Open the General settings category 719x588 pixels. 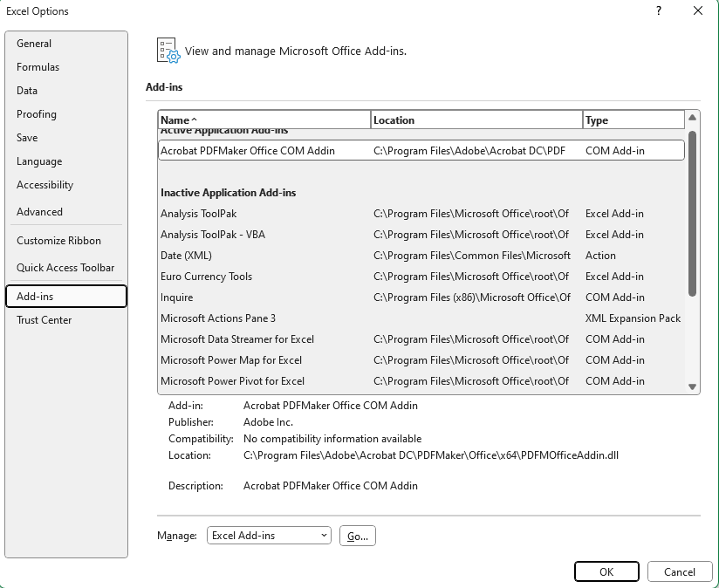pos(36,44)
